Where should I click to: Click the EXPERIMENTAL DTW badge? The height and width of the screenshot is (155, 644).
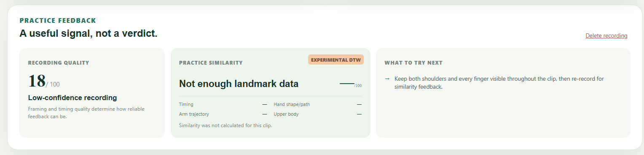tap(336, 60)
